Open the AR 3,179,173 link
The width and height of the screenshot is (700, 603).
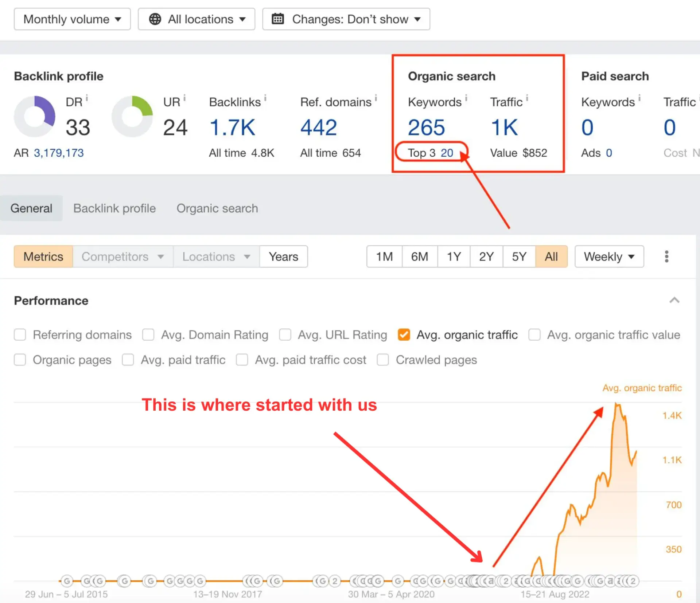[59, 153]
